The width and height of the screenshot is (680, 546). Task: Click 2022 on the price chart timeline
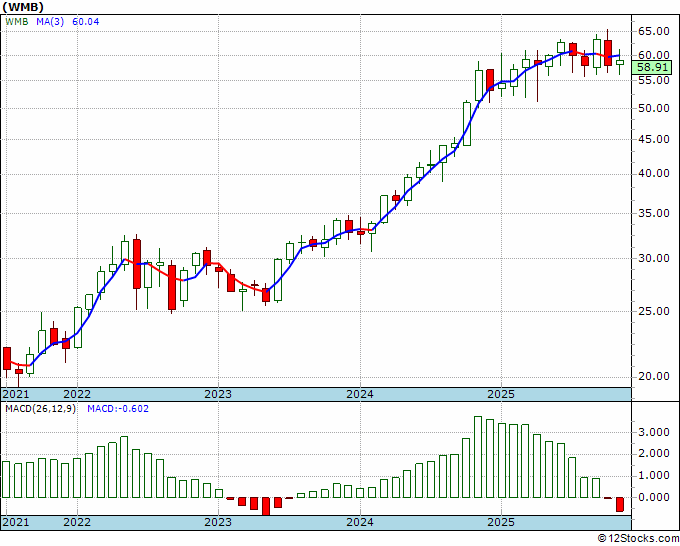tap(77, 394)
